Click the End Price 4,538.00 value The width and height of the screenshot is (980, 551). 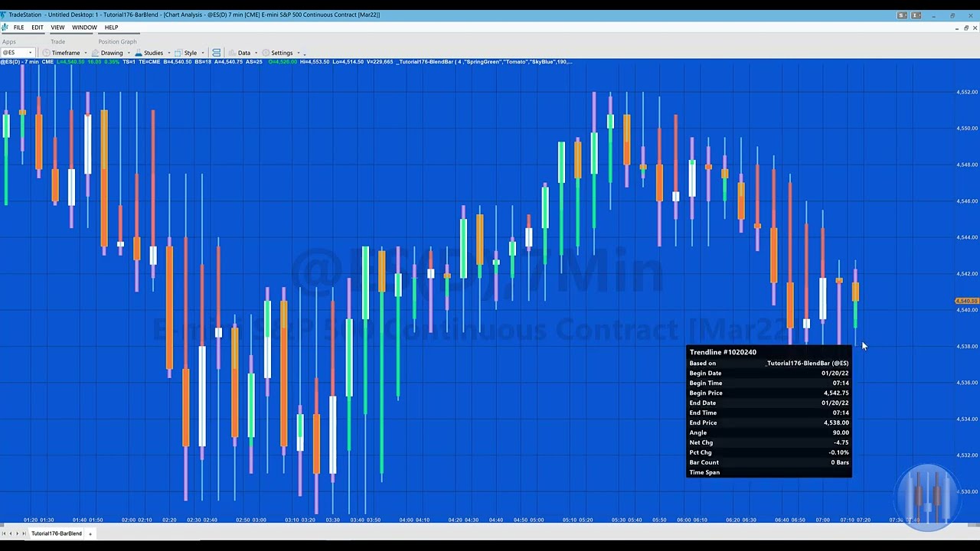[836, 422]
